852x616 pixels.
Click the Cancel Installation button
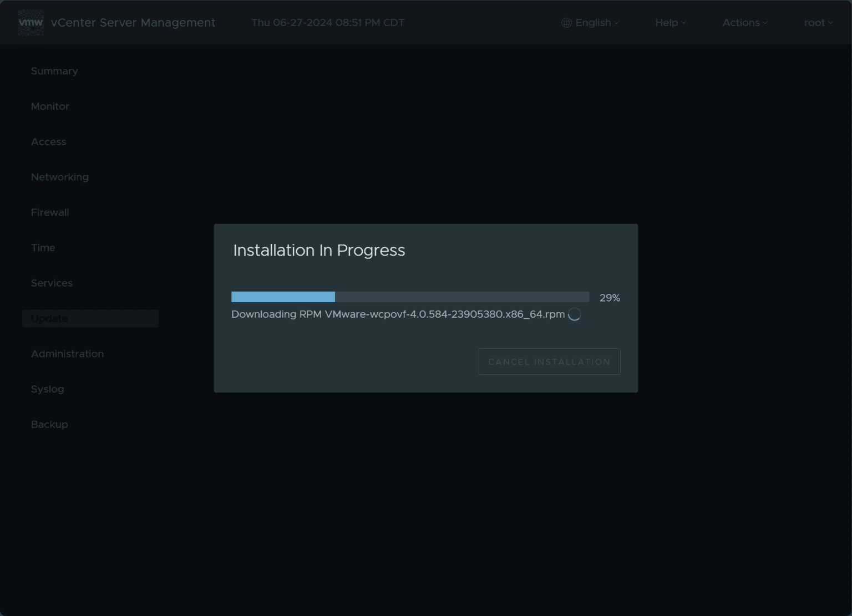(x=549, y=361)
